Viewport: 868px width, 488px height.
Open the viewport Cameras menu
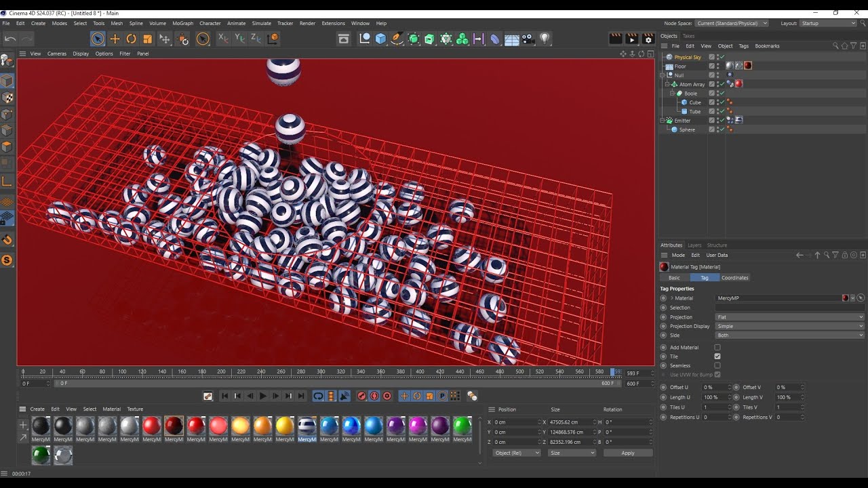[x=56, y=54]
